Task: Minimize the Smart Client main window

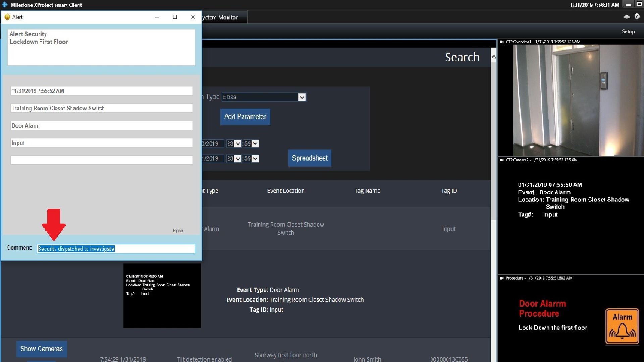Action: click(x=629, y=4)
